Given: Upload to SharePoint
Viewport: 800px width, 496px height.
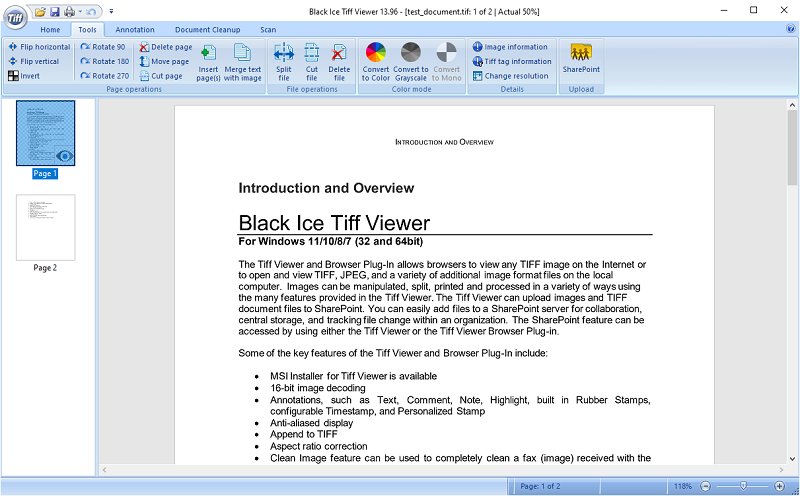Looking at the screenshot, I should [581, 59].
